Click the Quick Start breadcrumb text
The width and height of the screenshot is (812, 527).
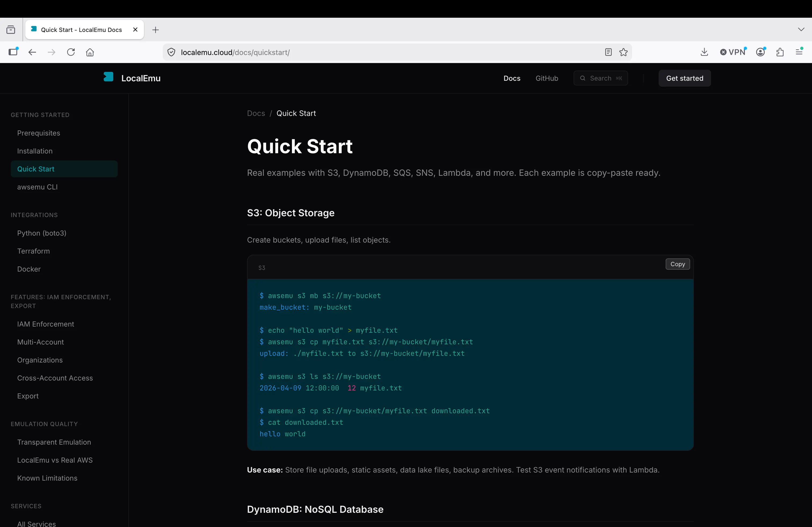[296, 113]
